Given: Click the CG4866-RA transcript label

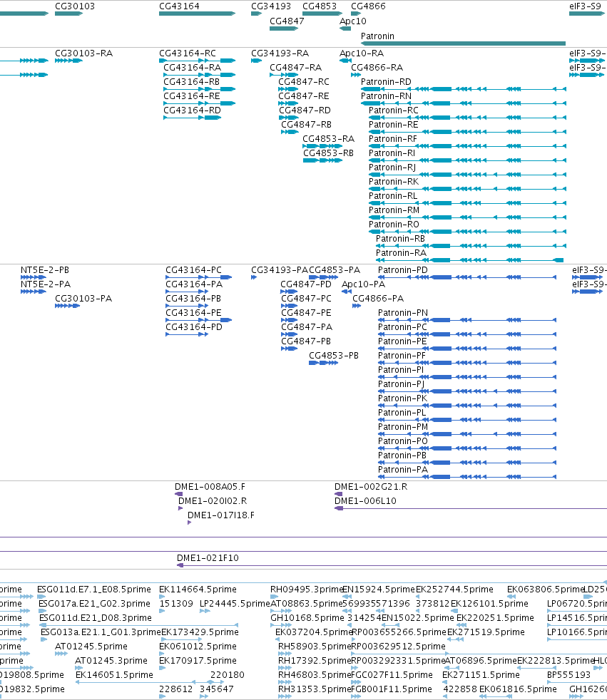Looking at the screenshot, I should (377, 68).
